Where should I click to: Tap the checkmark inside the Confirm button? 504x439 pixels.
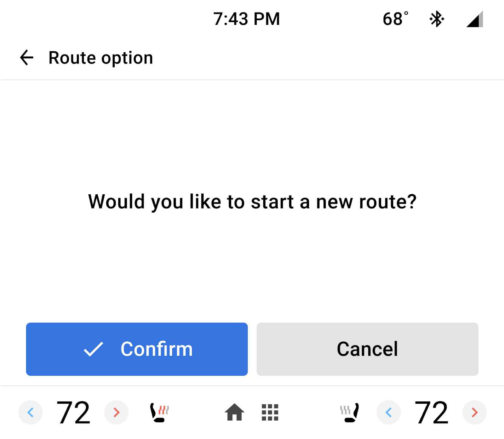[94, 349]
